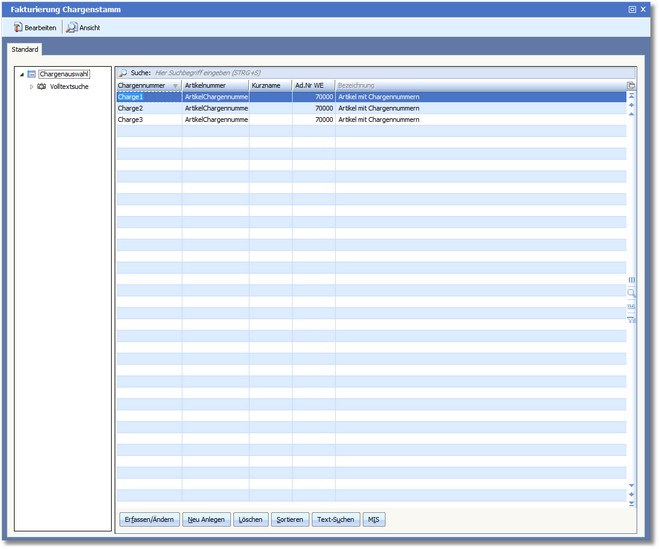This screenshot has width=659, height=549.
Task: Switch to the Standard tab
Action: click(25, 49)
